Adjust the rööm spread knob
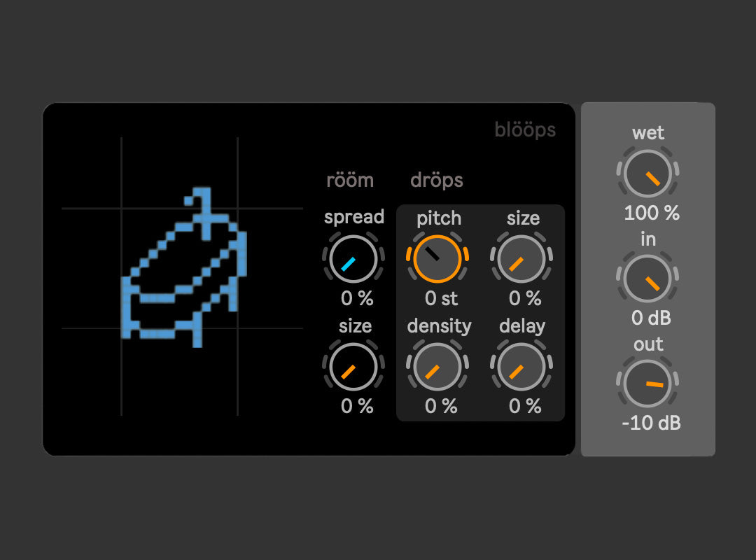Viewport: 756px width, 560px height. (353, 258)
